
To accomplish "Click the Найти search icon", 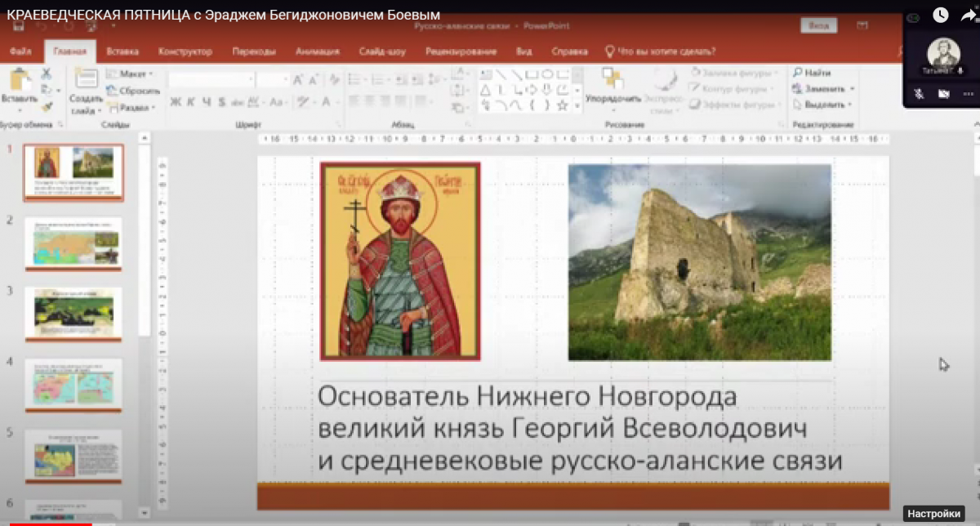I will pyautogui.click(x=798, y=73).
